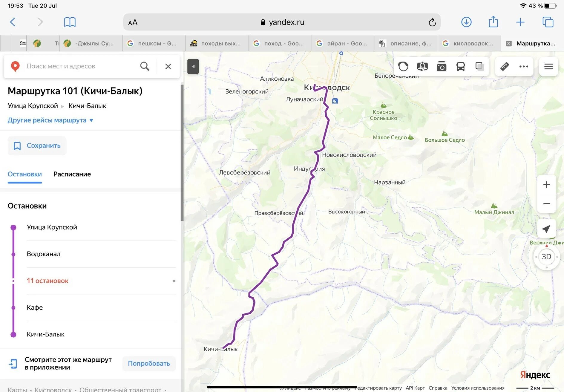Open a new tab with plus icon
The width and height of the screenshot is (564, 392).
(520, 22)
